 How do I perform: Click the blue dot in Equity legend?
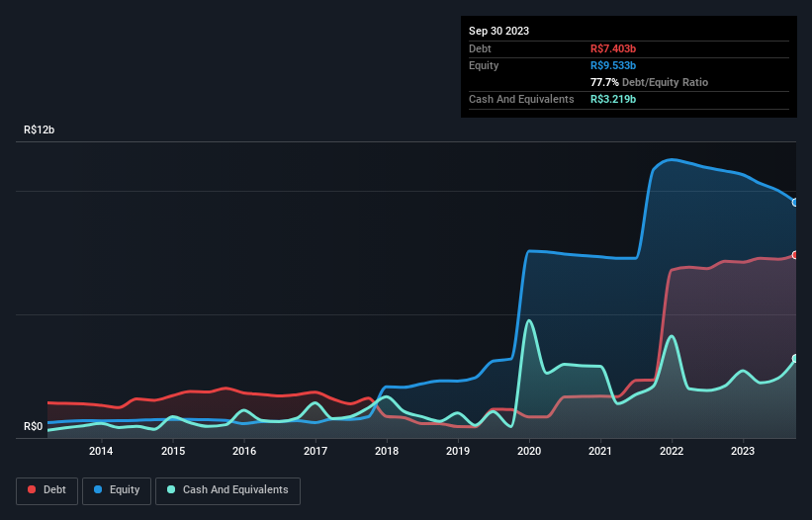pyautogui.click(x=98, y=489)
